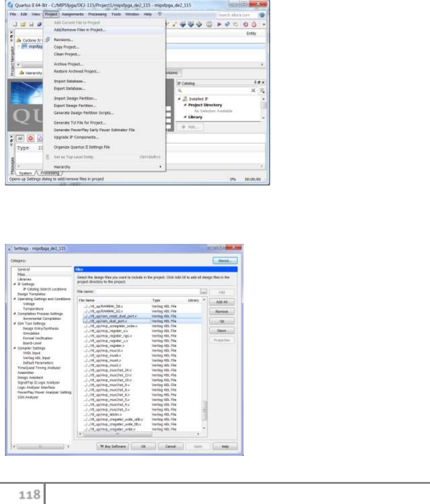Screen dimensions: 430x504
Task: Close the IP Catalog panel
Action: 263,83
